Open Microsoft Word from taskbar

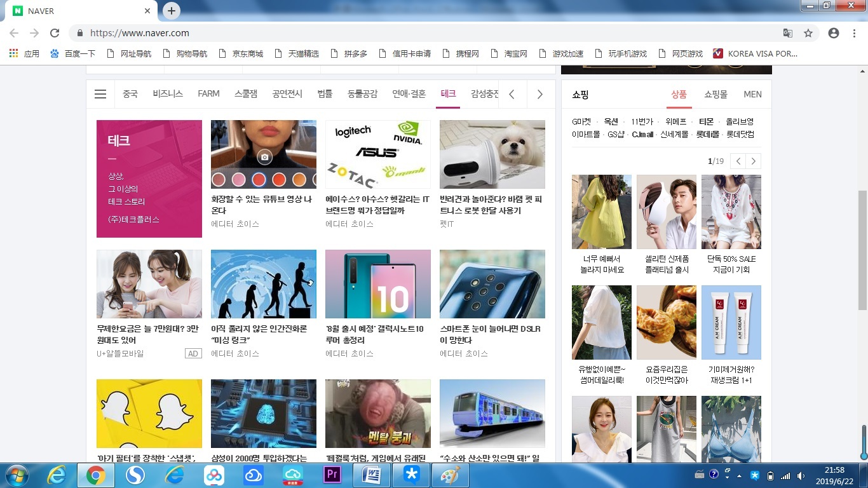pos(372,475)
